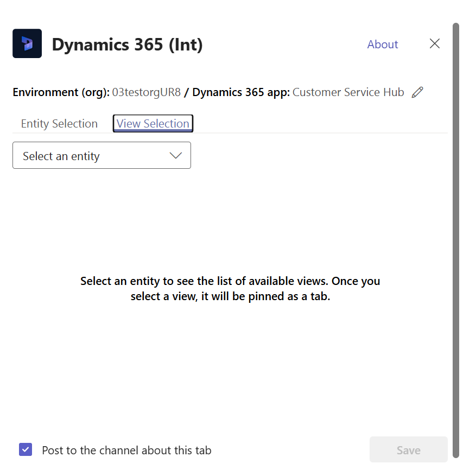The width and height of the screenshot is (476, 476).
Task: Click the 'Select an entity to see' message
Action: (x=230, y=289)
